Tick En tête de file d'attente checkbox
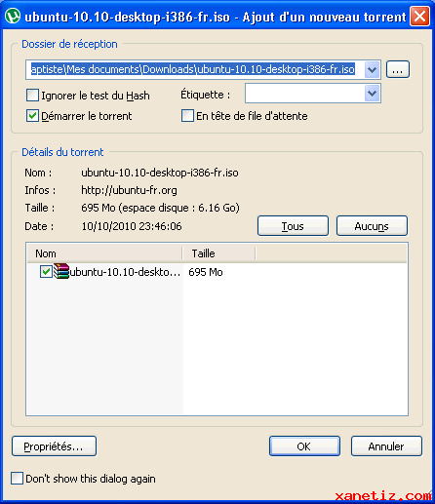435x504 pixels. [x=187, y=116]
